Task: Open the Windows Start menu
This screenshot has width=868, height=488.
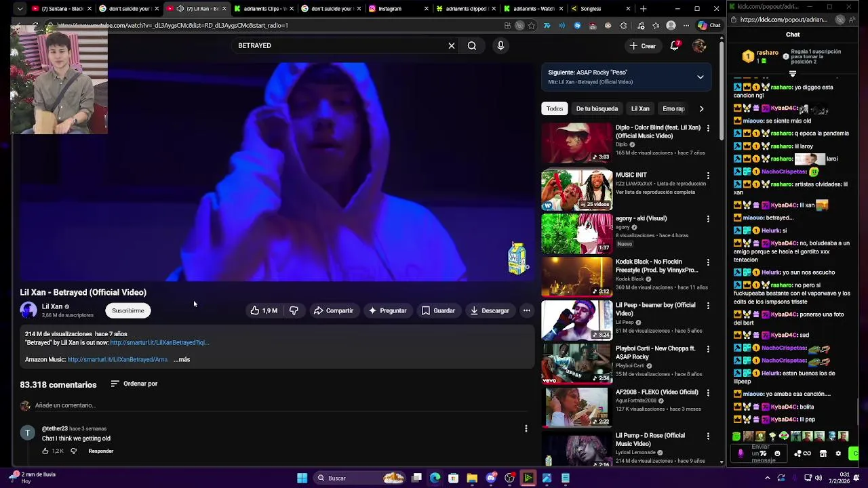Action: click(x=302, y=478)
